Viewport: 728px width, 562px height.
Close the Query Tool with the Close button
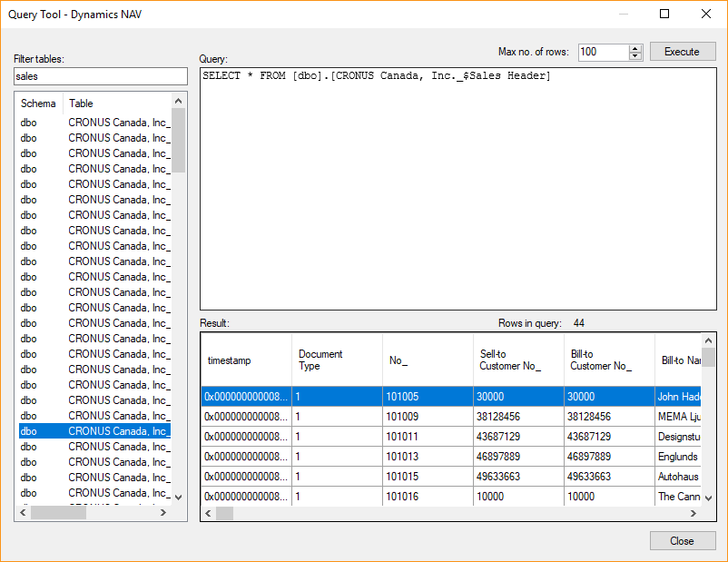click(x=683, y=540)
